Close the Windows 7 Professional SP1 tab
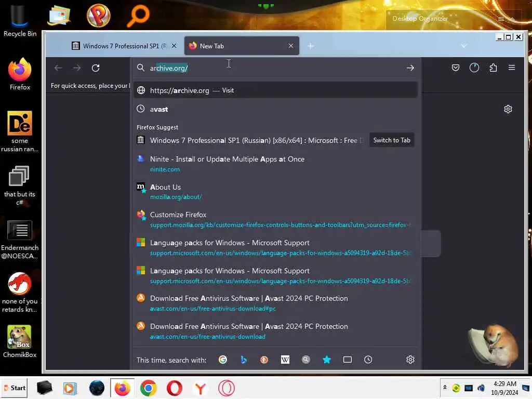532x399 pixels. click(x=174, y=46)
